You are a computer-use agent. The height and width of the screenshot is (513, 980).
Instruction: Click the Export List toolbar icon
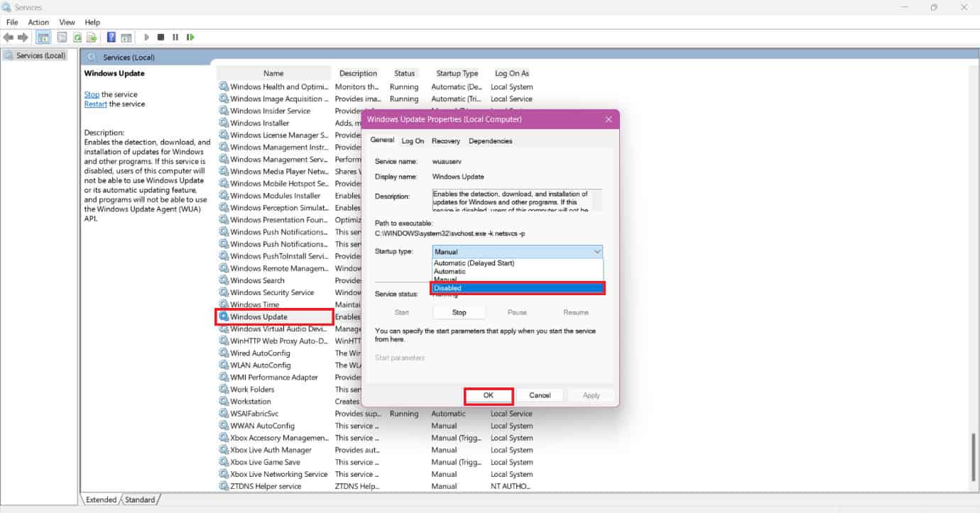pyautogui.click(x=92, y=38)
